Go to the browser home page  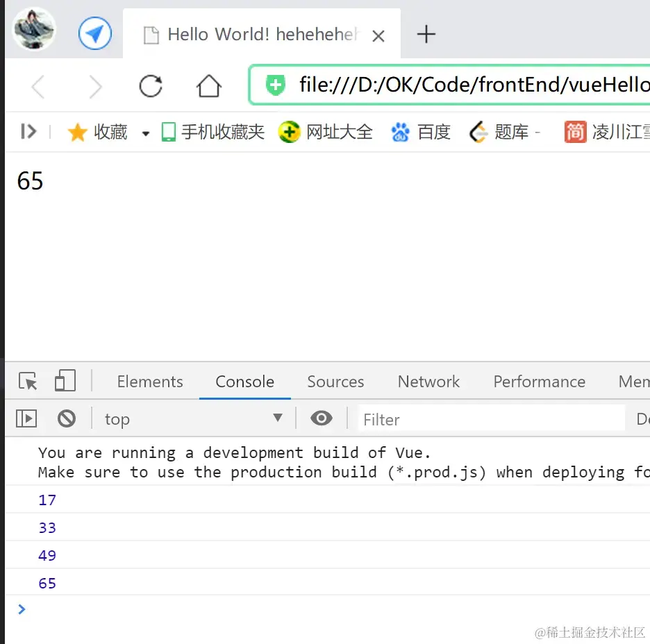click(208, 86)
